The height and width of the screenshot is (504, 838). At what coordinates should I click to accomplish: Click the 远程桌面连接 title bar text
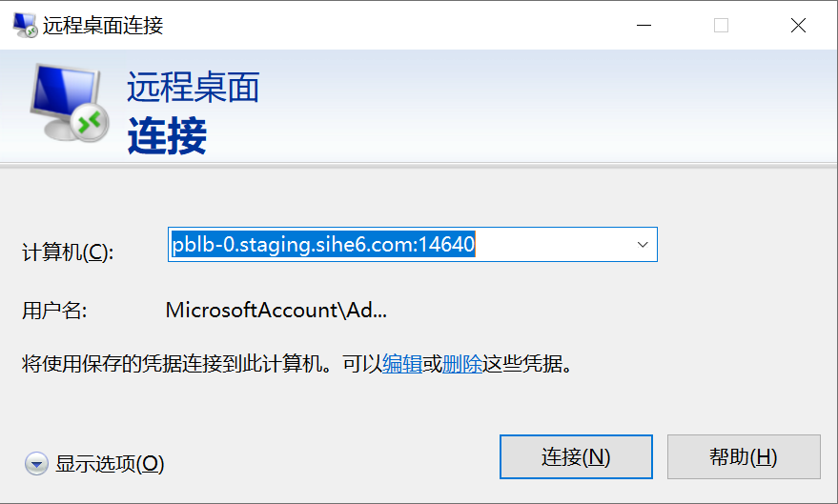(x=103, y=25)
